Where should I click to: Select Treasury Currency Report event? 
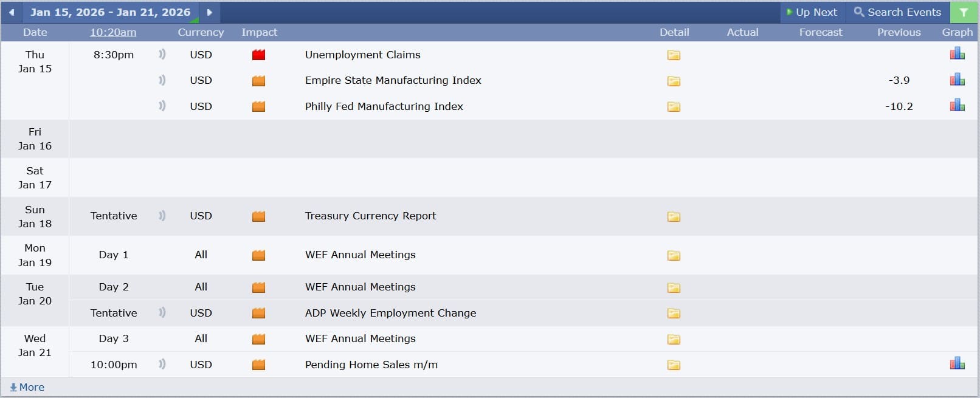click(x=370, y=216)
